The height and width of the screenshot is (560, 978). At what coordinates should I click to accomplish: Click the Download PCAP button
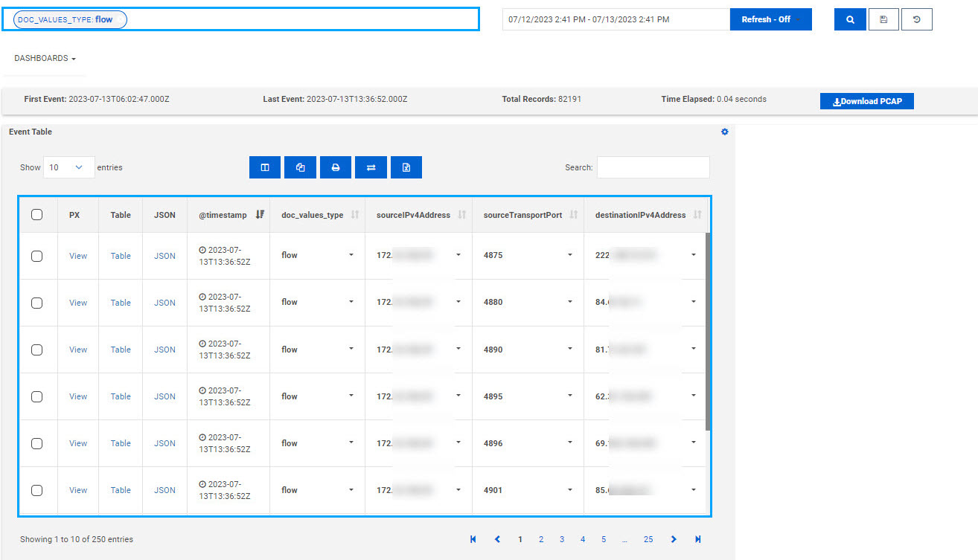[x=867, y=101]
